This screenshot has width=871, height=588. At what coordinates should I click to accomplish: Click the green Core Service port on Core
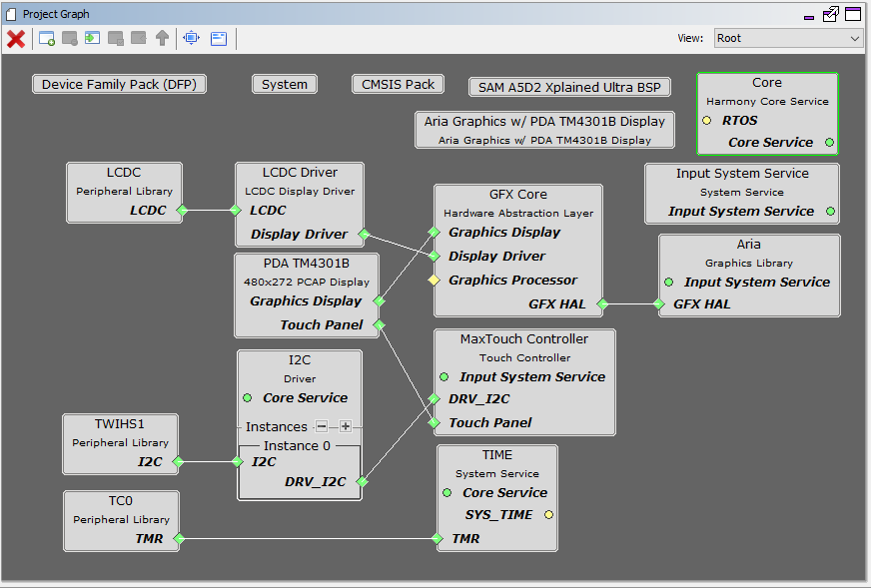[x=829, y=143]
